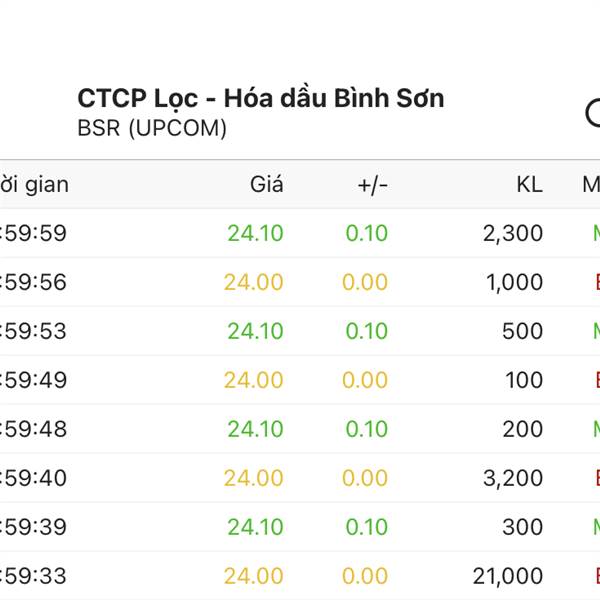Screen dimensions: 600x600
Task: Click the 59:33 timestamp
Action: (34, 576)
